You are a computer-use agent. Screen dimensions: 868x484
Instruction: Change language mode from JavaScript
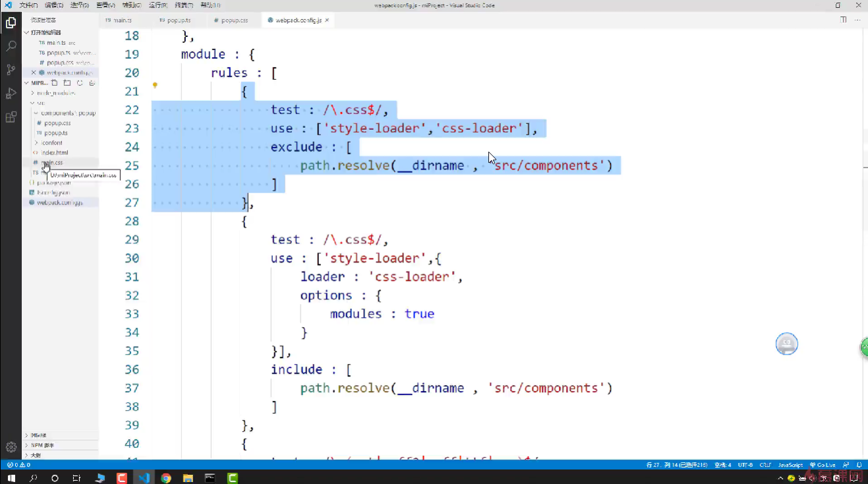(x=790, y=465)
